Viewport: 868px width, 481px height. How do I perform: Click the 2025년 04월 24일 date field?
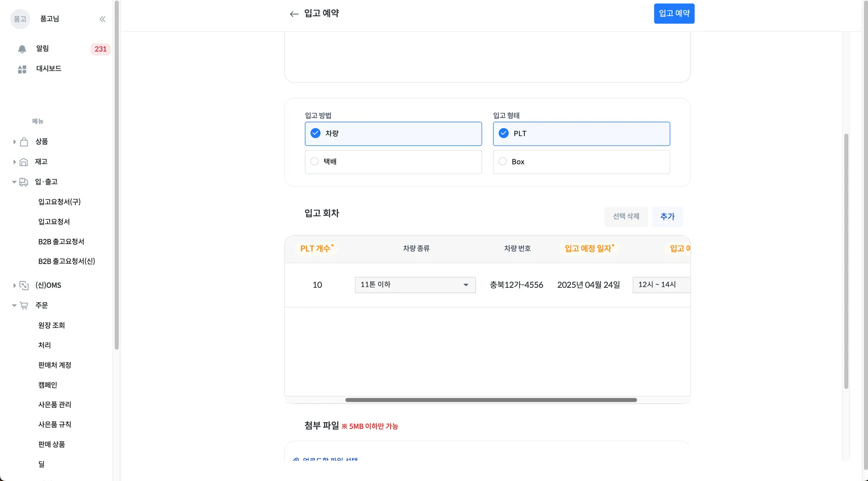coord(588,285)
